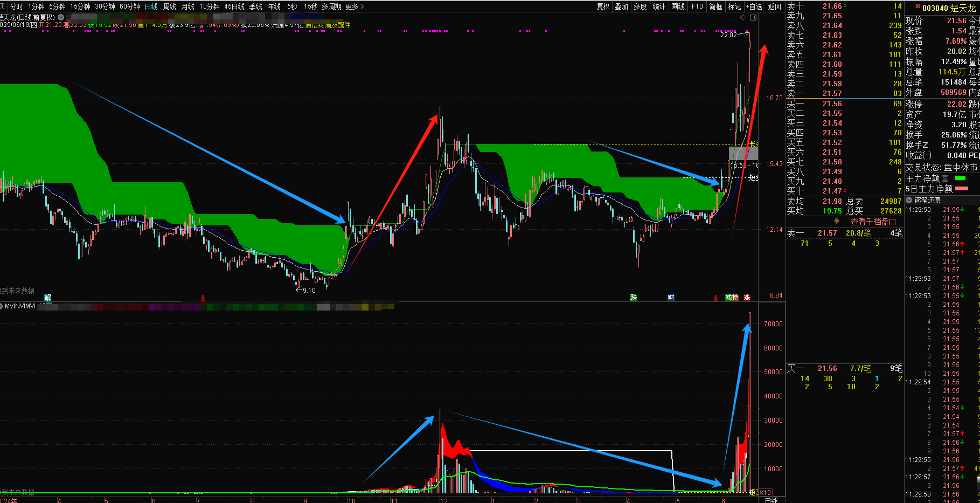The width and height of the screenshot is (980, 503).
Task: Click the 18.73 price axis label
Action: click(x=774, y=98)
